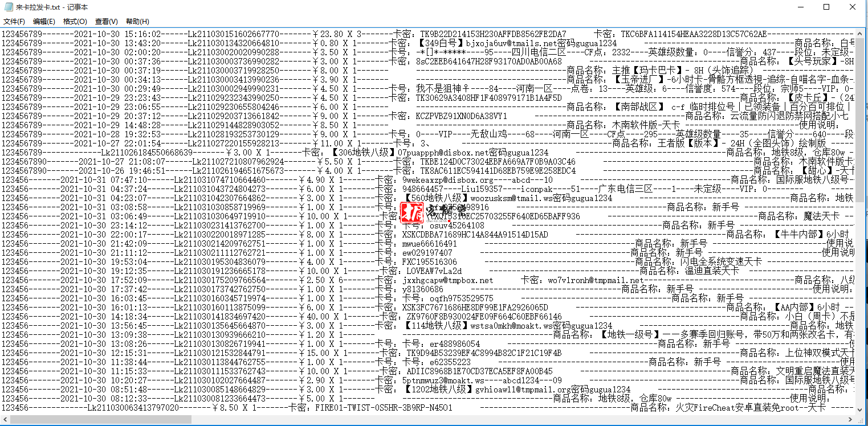Screen dimensions: 868x426
Task: Click card code TK9D94B53239EF4C8994B82C1F21C19F4B
Action: (x=484, y=353)
